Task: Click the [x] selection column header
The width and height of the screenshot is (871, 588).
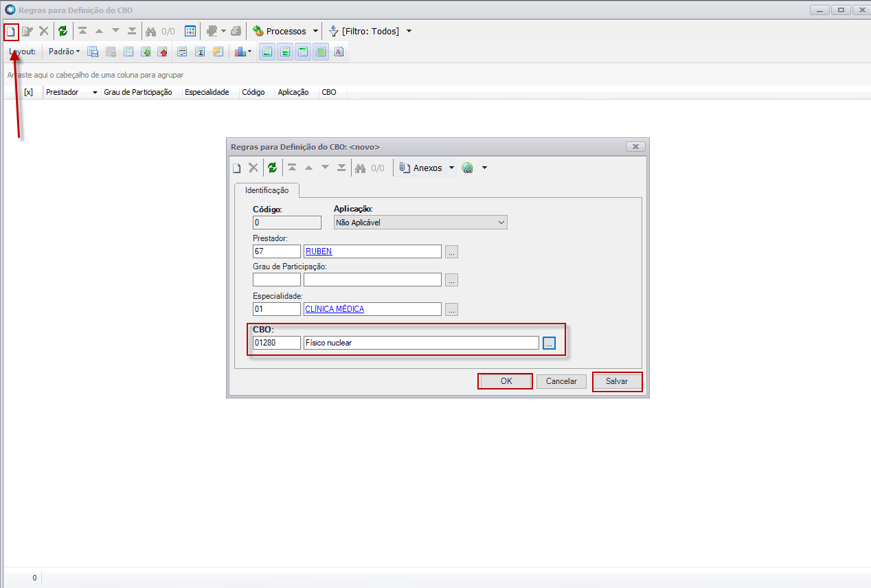Action: pyautogui.click(x=28, y=92)
